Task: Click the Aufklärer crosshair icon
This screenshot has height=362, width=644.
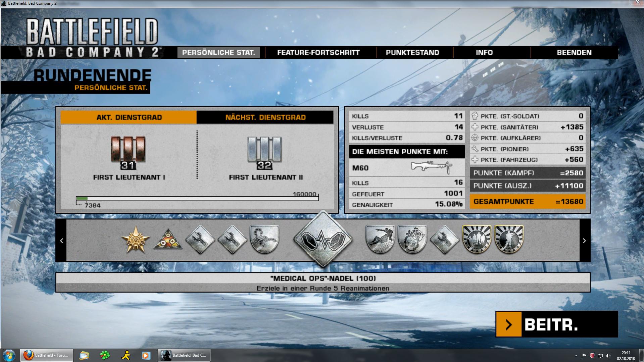Action: pyautogui.click(x=475, y=138)
